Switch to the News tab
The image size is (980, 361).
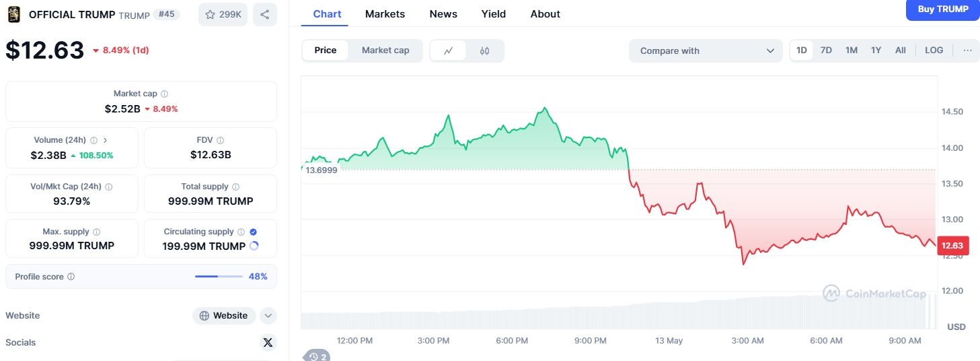click(x=443, y=13)
